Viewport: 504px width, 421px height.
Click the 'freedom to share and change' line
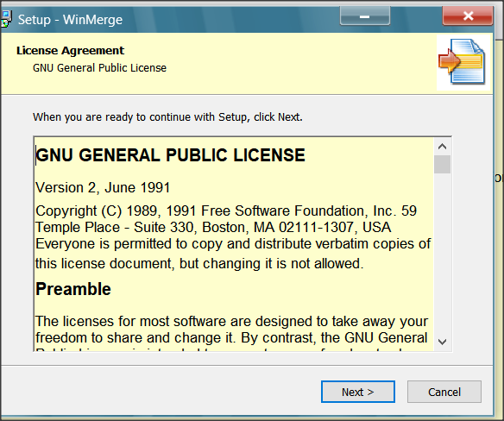pos(231,338)
